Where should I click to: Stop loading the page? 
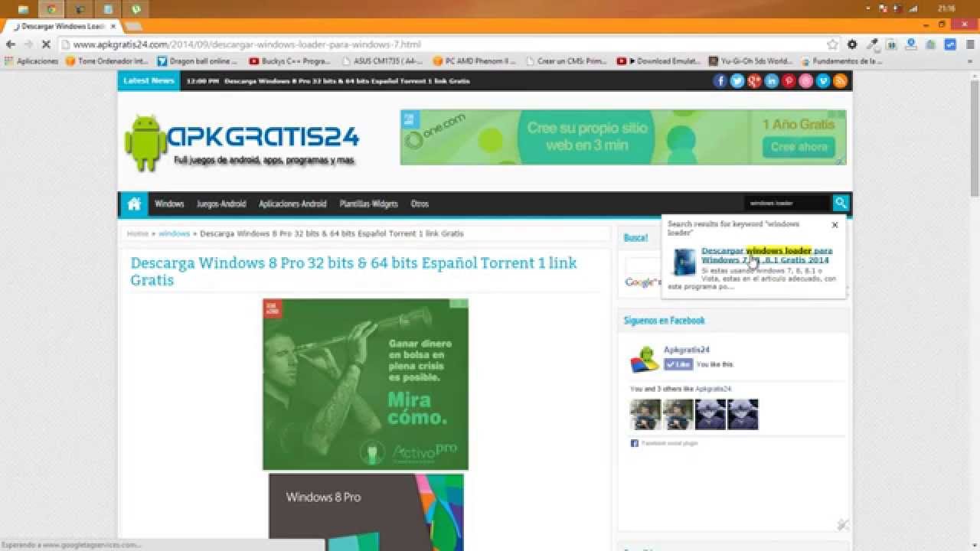[45, 44]
